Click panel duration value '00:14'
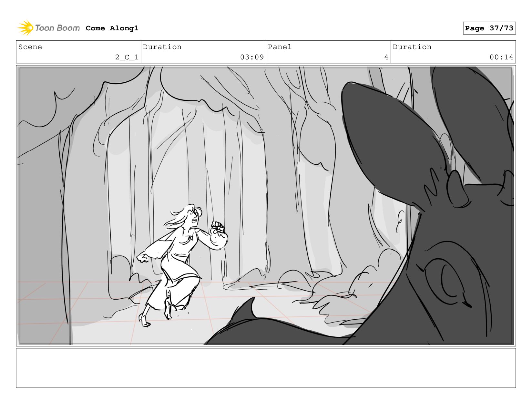The height and width of the screenshot is (412, 532). pos(501,57)
